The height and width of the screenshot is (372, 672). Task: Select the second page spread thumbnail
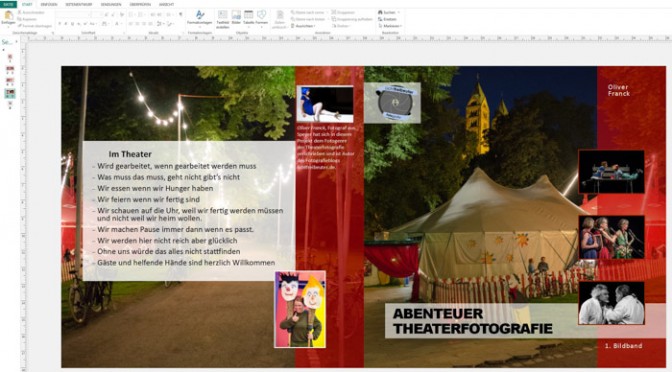[10, 69]
